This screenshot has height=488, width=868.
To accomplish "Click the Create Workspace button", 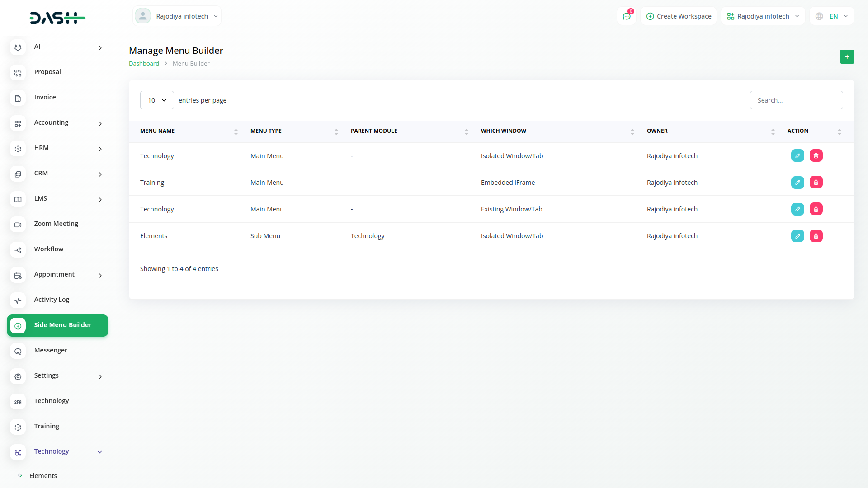I will (x=679, y=16).
